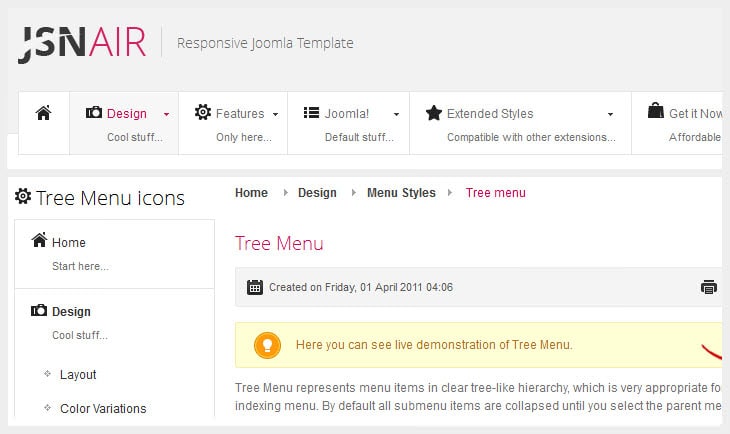Click the star icon beside Extended Styles
The height and width of the screenshot is (434, 730).
pyautogui.click(x=433, y=113)
